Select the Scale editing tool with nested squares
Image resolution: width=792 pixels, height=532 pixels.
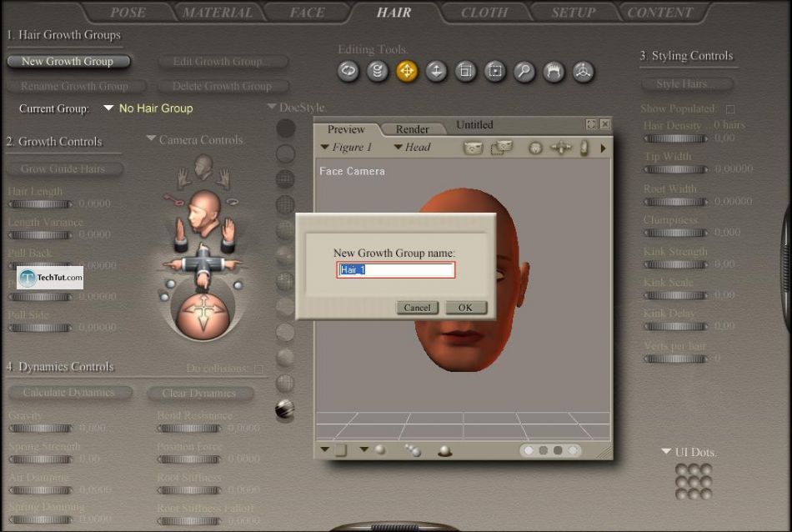(466, 71)
